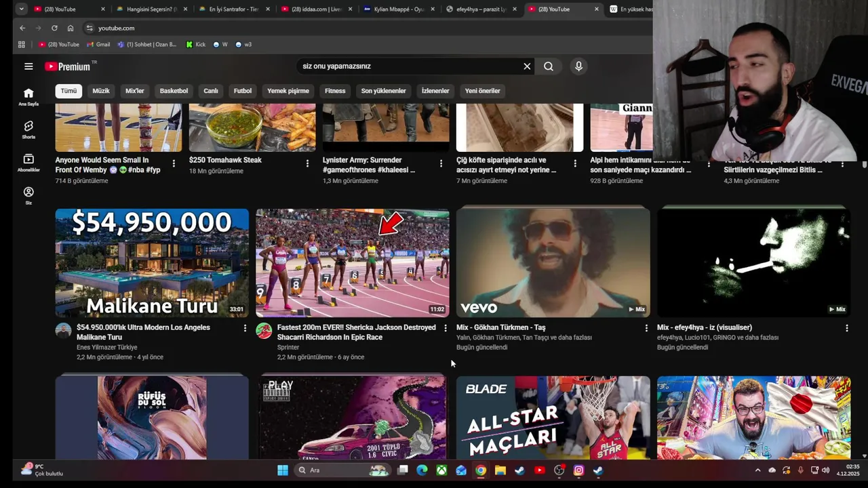Select the Futbol filter chip
The image size is (868, 488).
[x=243, y=91]
